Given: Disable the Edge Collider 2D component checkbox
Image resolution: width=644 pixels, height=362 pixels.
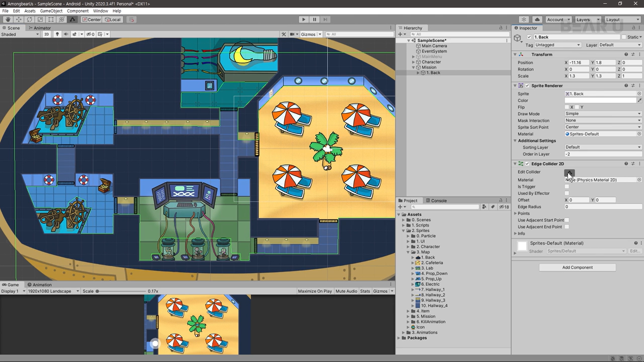Looking at the screenshot, I should (x=527, y=164).
